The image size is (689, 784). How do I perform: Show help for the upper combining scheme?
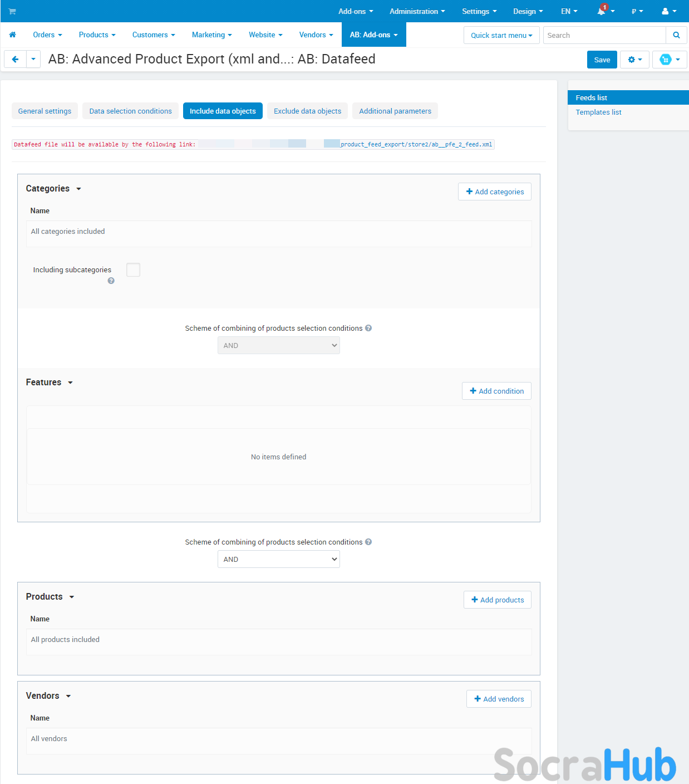368,328
